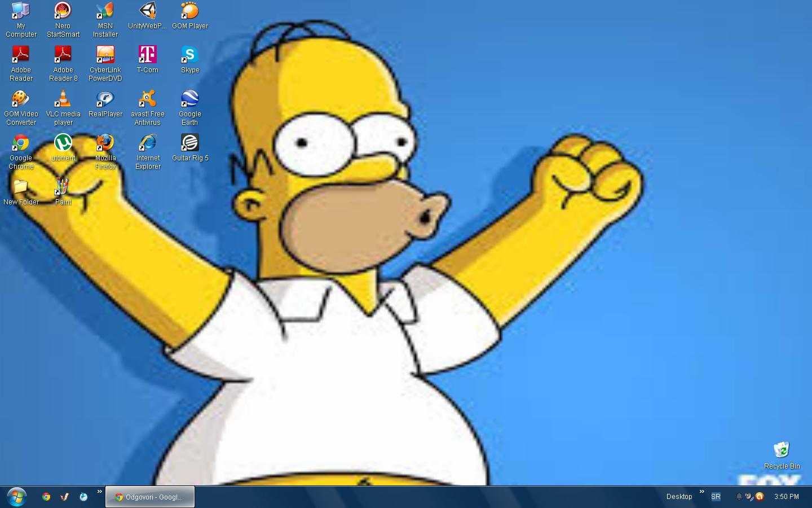The width and height of the screenshot is (812, 508).
Task: Click the MSN Installer desktop icon
Action: point(105,20)
